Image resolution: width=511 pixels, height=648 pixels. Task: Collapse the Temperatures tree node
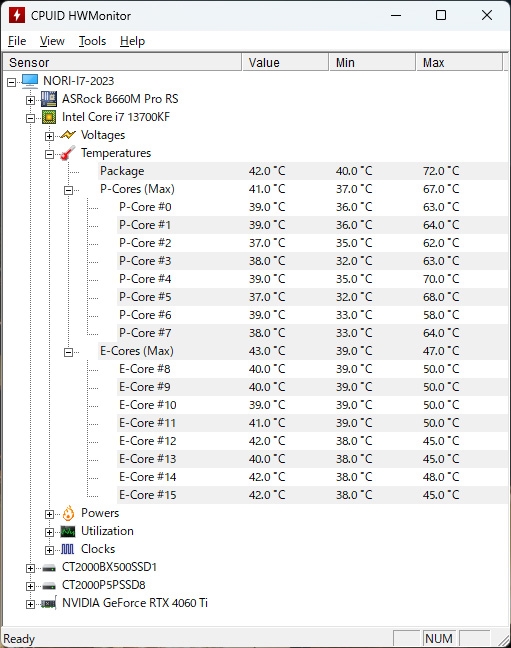point(49,154)
